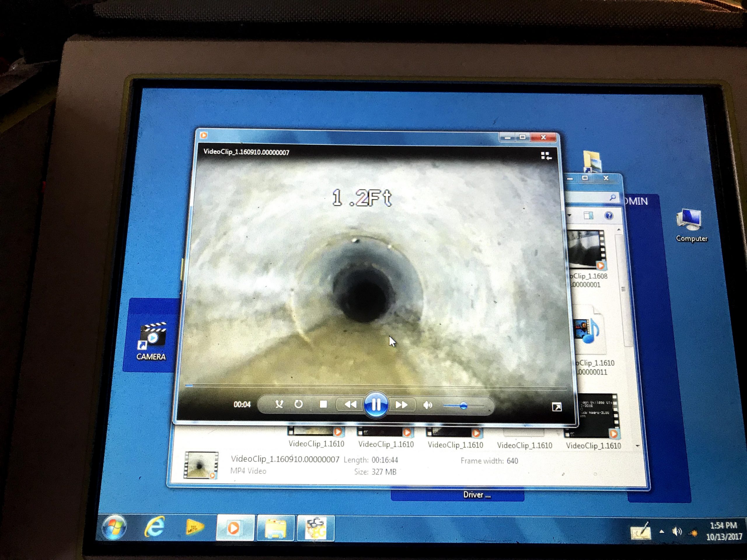Click Length: 00:16:44 in details pane
Viewport: 747px width, 560px height.
[x=371, y=460]
